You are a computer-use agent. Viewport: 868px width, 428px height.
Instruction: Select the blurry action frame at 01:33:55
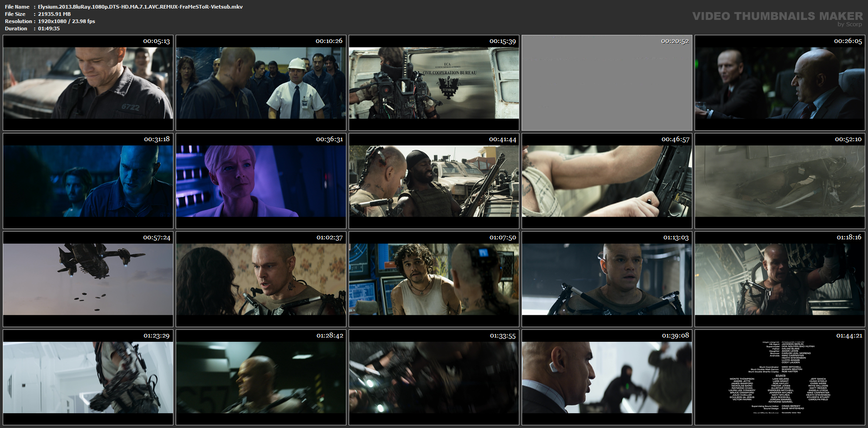(434, 377)
